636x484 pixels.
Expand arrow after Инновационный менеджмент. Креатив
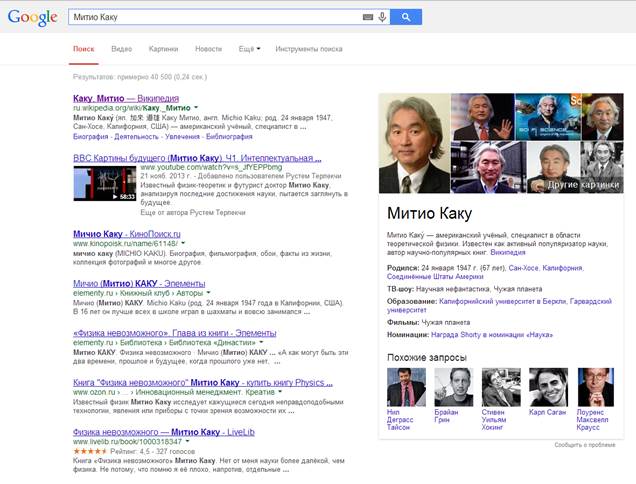click(x=280, y=392)
